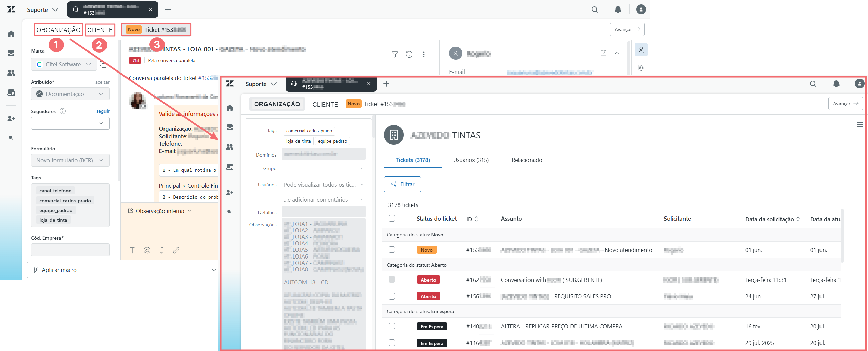868x351 pixels.
Task: Open profile avatar in back window top bar
Action: (x=641, y=9)
